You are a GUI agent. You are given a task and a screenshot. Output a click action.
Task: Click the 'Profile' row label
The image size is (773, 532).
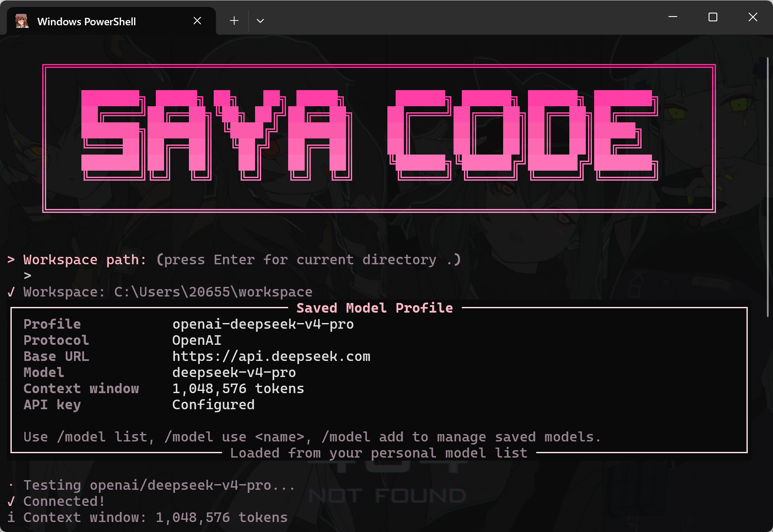(x=52, y=324)
